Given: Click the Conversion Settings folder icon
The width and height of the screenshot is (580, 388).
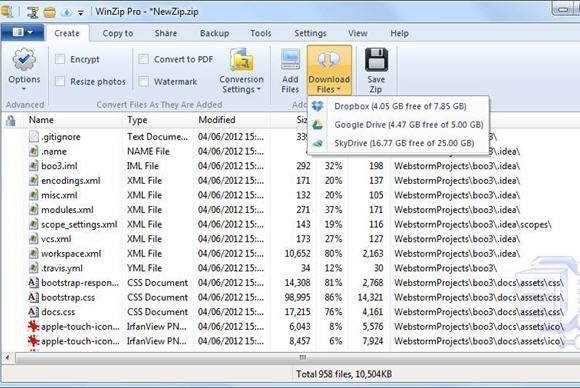Looking at the screenshot, I should click(x=242, y=60).
